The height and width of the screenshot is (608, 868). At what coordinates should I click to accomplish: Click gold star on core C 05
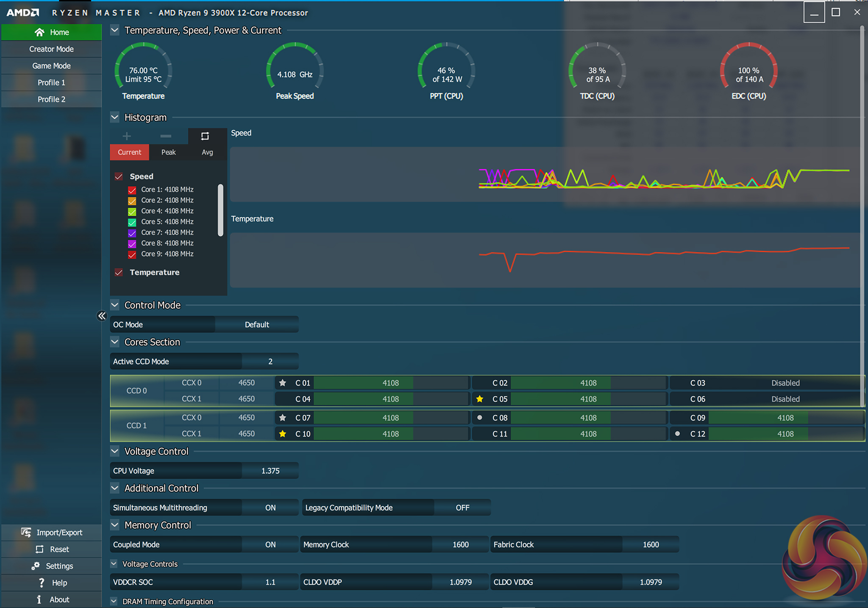479,399
